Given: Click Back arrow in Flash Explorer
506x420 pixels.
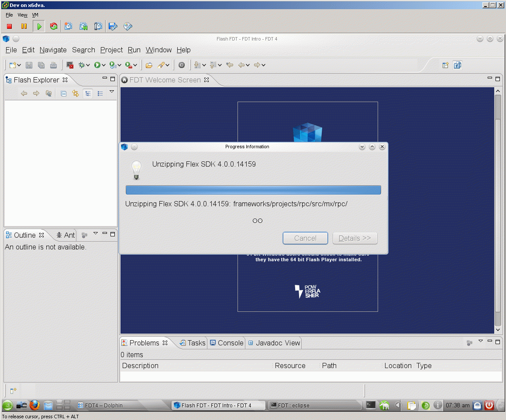Looking at the screenshot, I should 24,93.
